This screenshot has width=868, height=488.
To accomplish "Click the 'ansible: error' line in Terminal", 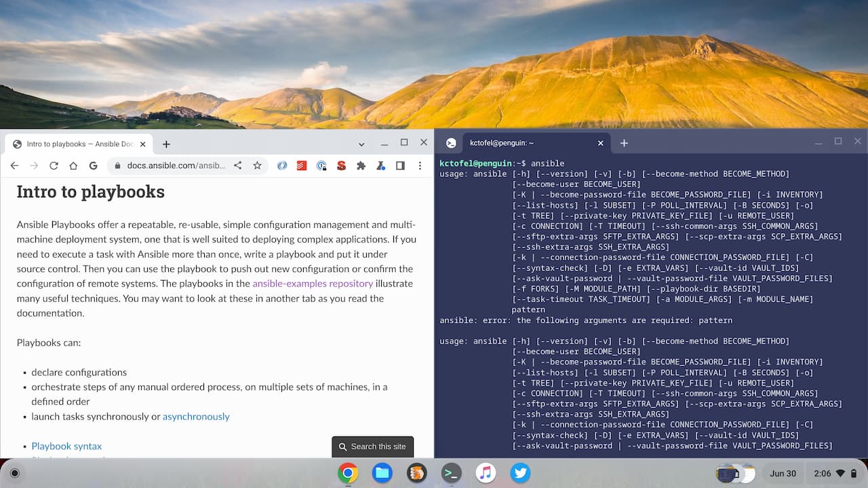I will click(586, 320).
